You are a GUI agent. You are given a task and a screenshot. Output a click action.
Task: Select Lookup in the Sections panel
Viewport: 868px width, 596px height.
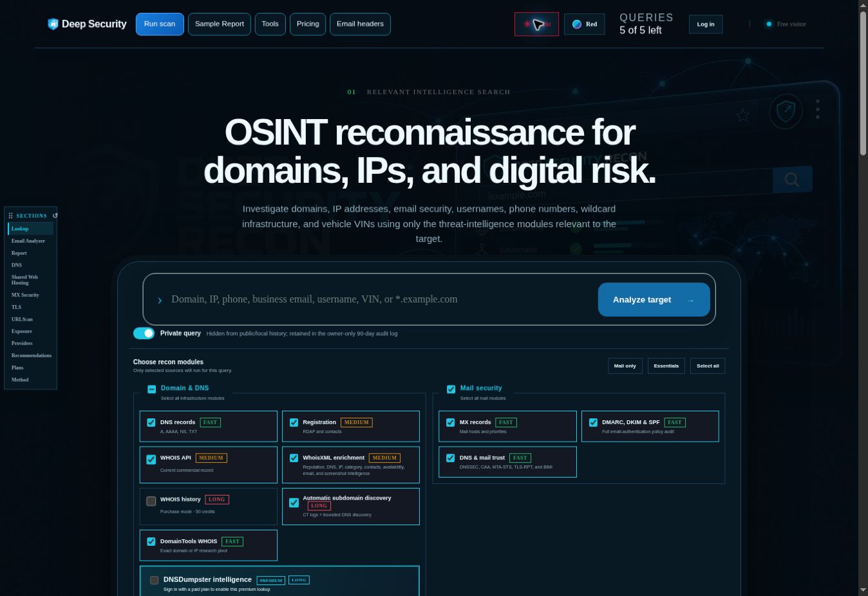click(30, 228)
